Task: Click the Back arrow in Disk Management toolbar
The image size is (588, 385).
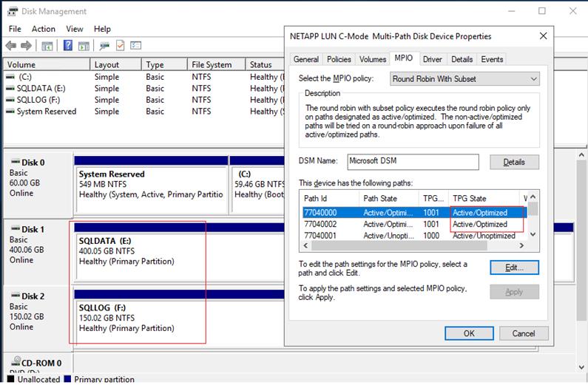Action: pos(11,46)
